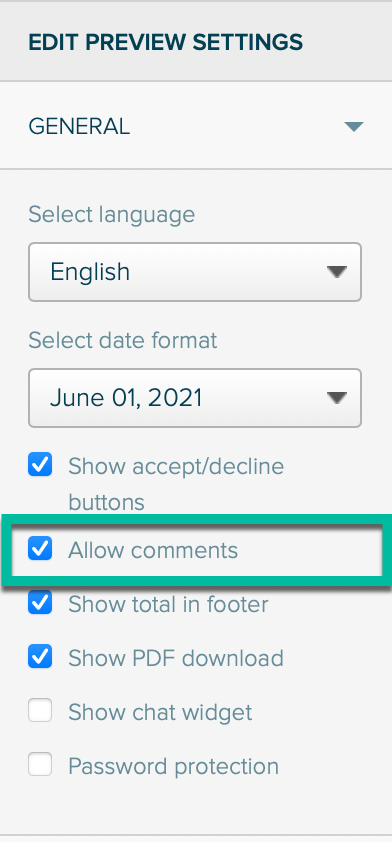Click the Edit Preview Settings panel title
Image resolution: width=392 pixels, height=842 pixels.
pos(165,41)
